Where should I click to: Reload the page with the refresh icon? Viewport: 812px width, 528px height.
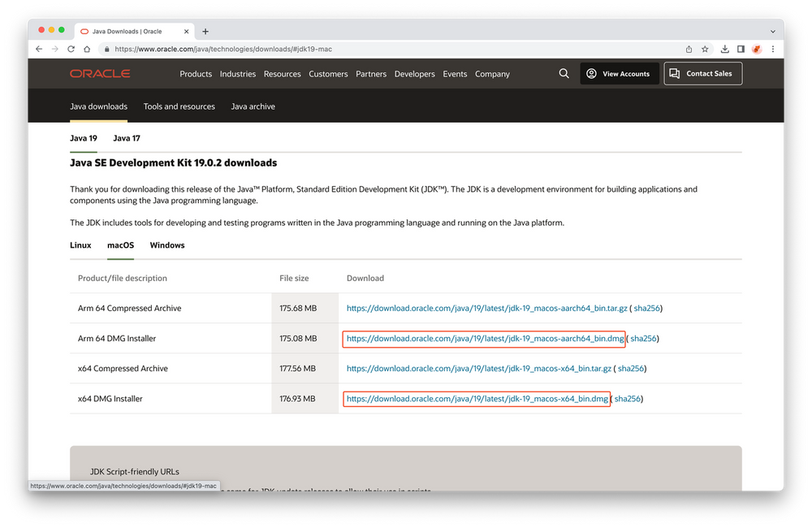click(x=71, y=49)
